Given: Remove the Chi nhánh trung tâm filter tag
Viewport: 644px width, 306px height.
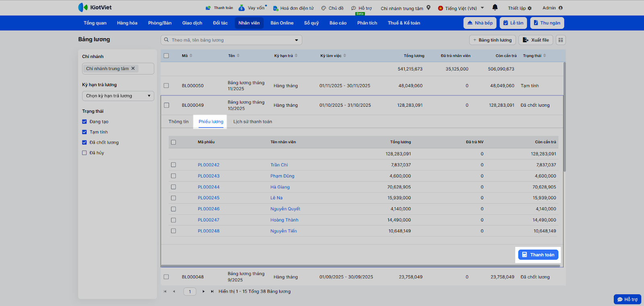Looking at the screenshot, I should (x=133, y=68).
